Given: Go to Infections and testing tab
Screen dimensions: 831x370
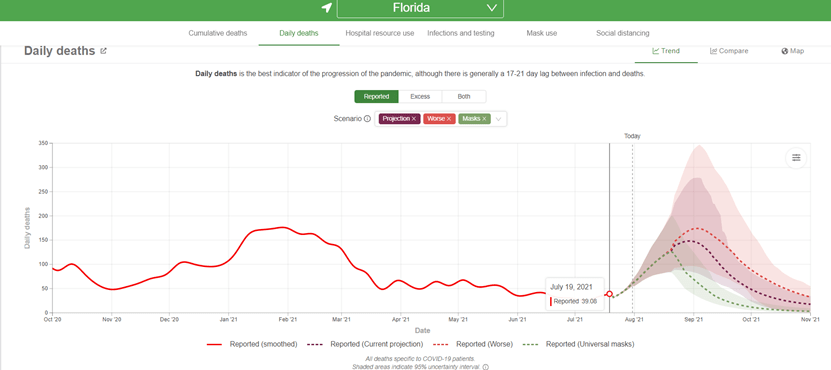Looking at the screenshot, I should click(x=461, y=33).
